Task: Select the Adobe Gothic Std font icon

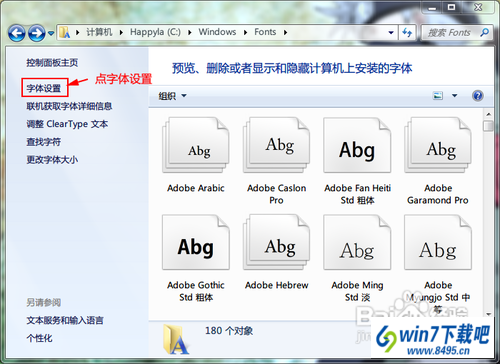Action: coord(196,242)
